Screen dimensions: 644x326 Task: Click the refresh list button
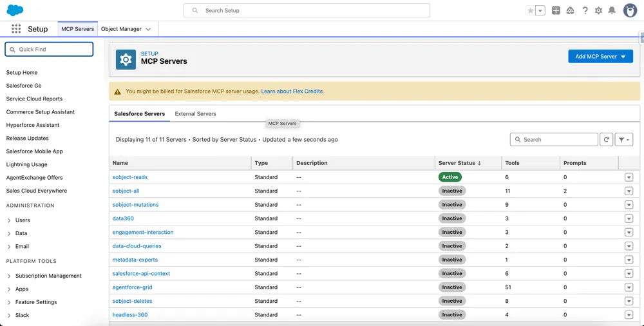pos(606,140)
